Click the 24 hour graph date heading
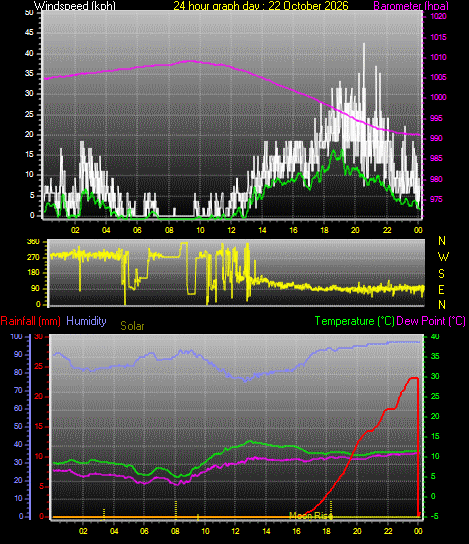The image size is (469, 544). point(261,6)
